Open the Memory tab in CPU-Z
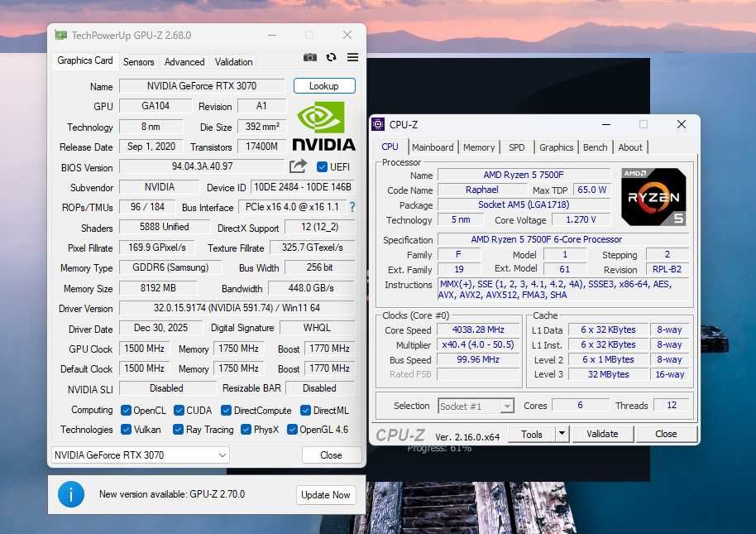Screen dimensions: 756x534 [479, 147]
